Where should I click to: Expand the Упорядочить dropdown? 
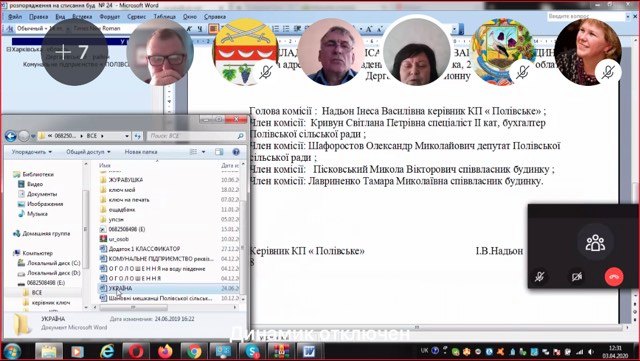(31, 152)
